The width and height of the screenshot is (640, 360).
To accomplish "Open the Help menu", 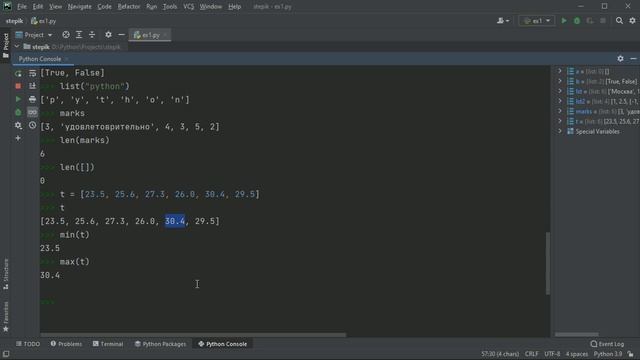I will click(234, 7).
